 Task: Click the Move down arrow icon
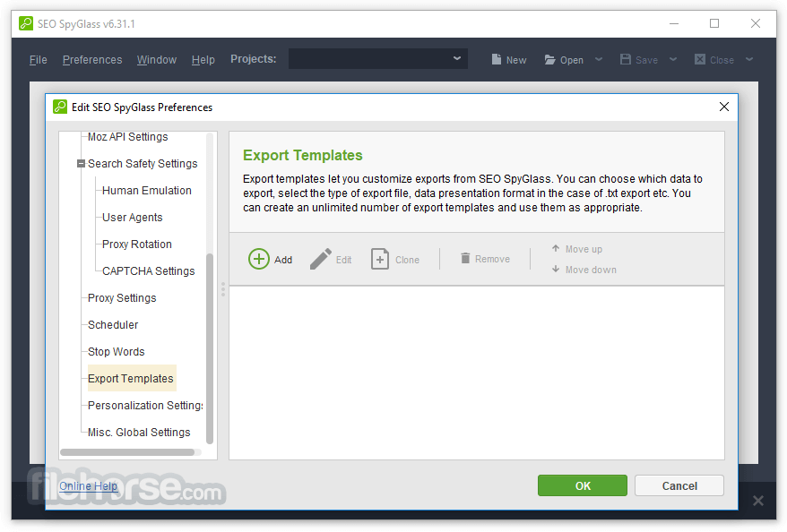[556, 269]
